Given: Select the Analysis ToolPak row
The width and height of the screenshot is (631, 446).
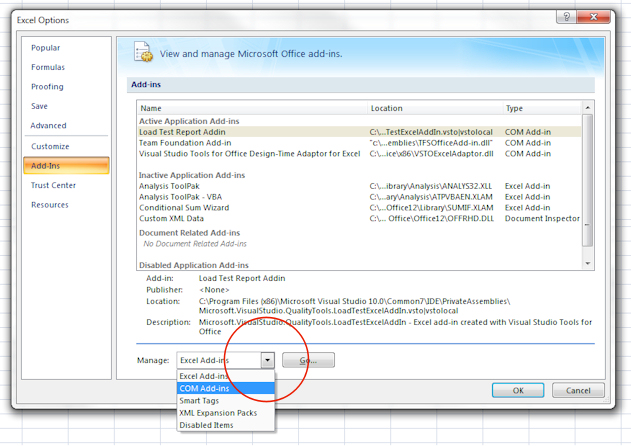Looking at the screenshot, I should point(359,186).
